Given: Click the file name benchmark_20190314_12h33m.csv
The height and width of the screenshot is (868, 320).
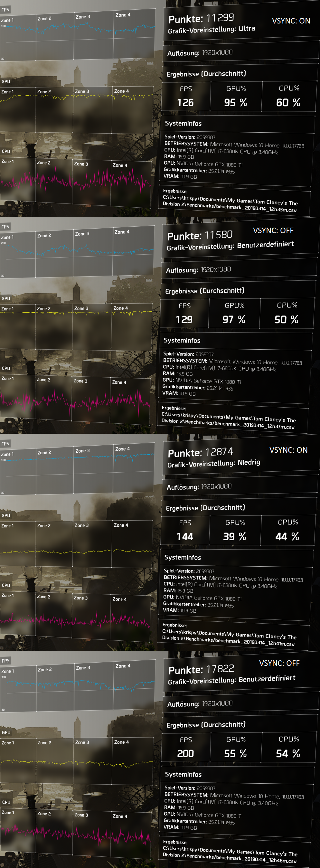Looking at the screenshot, I should pos(256,209).
